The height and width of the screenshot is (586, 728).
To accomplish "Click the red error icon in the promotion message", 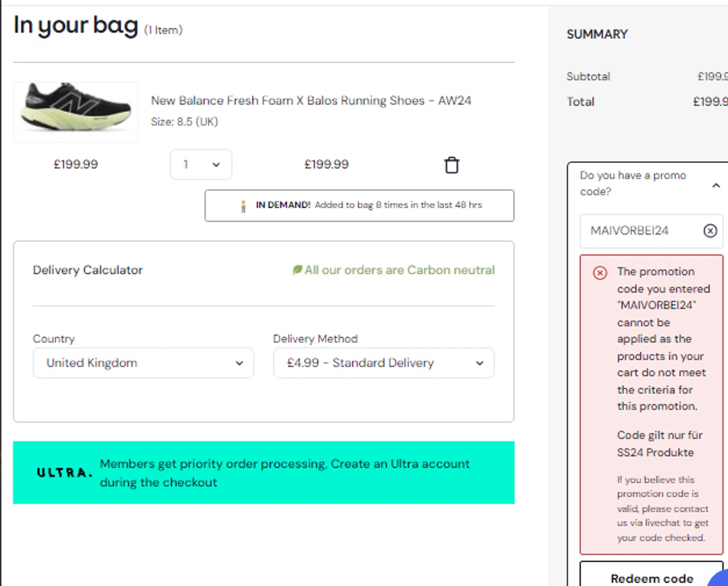I will [600, 273].
